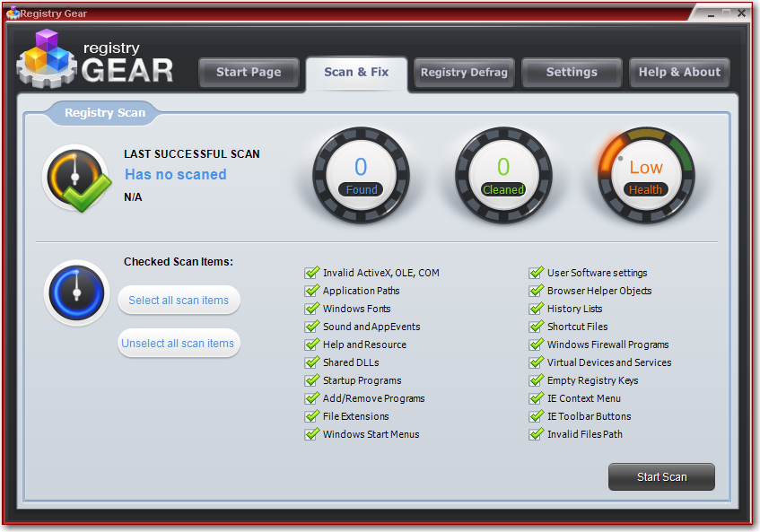Click the last scan clock checkmark icon

tap(76, 179)
